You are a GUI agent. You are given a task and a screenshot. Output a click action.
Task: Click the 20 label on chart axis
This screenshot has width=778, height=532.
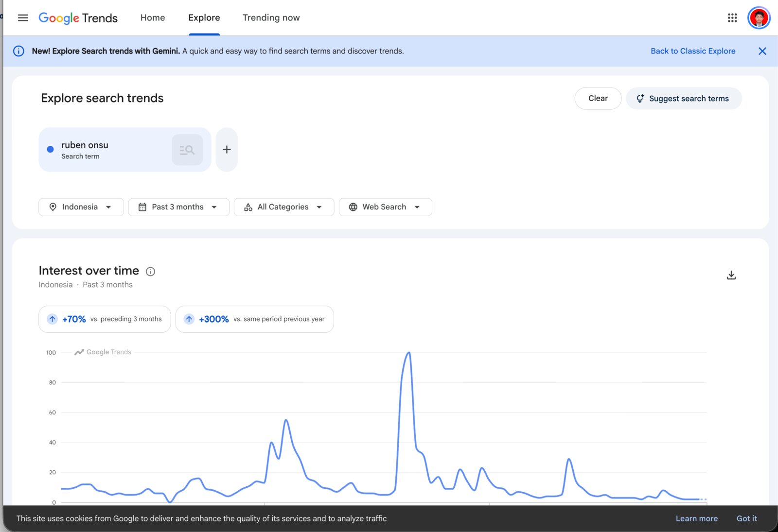tap(53, 472)
